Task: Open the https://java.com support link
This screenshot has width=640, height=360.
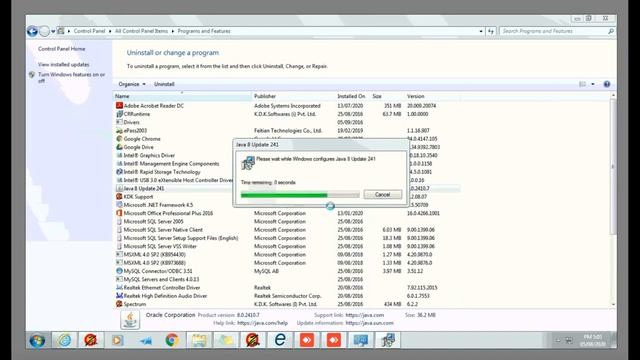Action: click(x=364, y=315)
